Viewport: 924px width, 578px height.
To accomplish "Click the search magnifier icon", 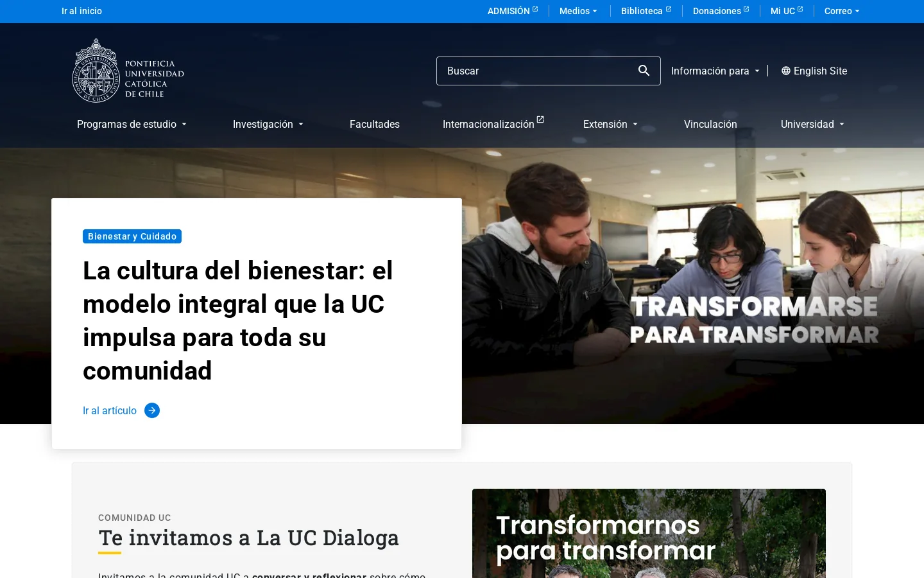I will click(644, 71).
